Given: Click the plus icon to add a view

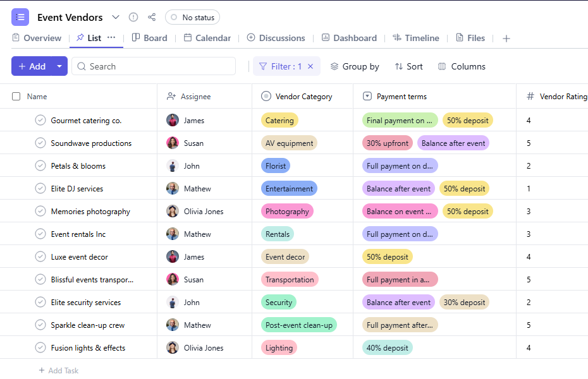Looking at the screenshot, I should click(x=506, y=38).
